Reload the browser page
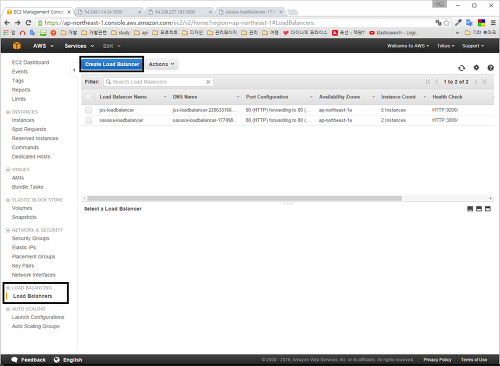 tap(28, 23)
